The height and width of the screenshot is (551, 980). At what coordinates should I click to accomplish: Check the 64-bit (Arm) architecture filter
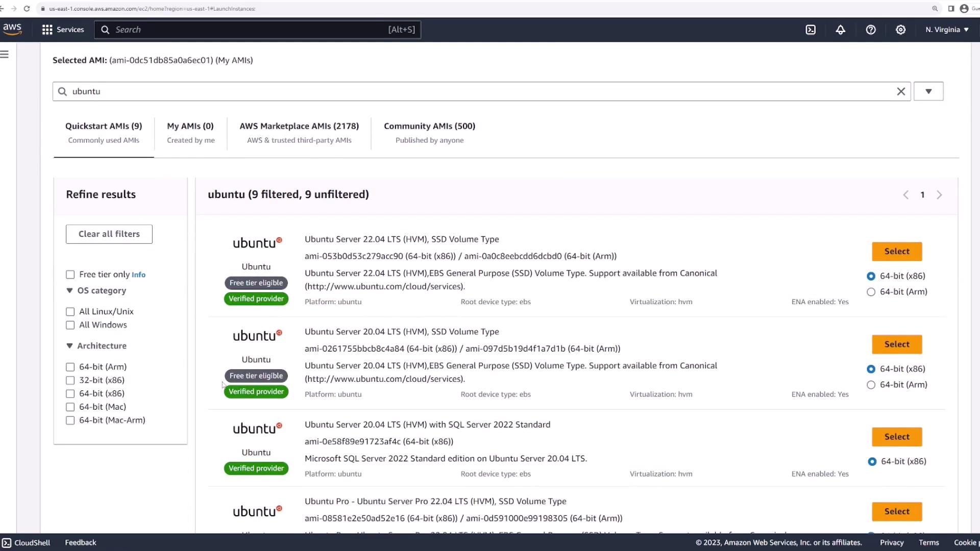70,367
